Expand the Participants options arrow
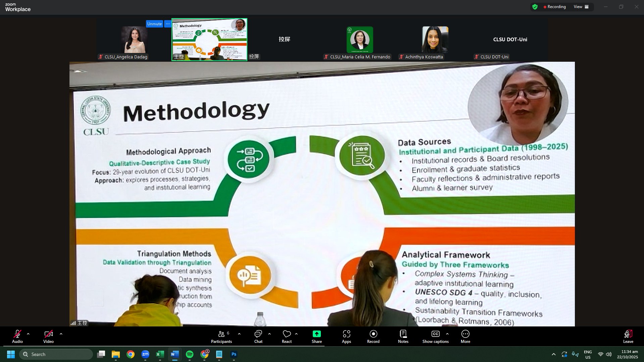Viewport: 644px width, 362px height. pyautogui.click(x=239, y=334)
